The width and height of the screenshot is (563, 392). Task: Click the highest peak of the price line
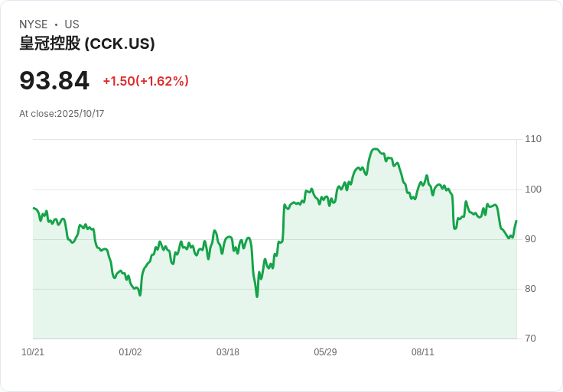[375, 149]
